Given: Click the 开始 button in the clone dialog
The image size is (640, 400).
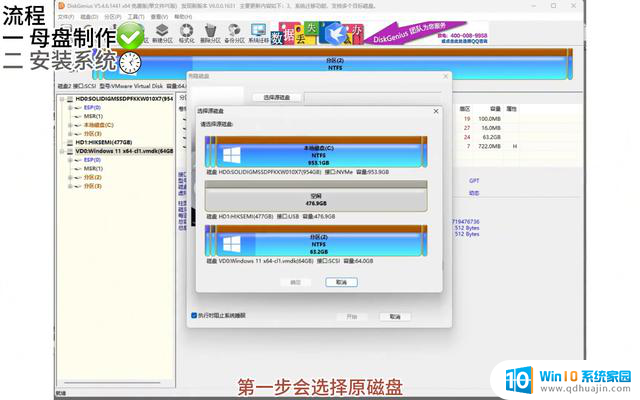Looking at the screenshot, I should pyautogui.click(x=352, y=317).
